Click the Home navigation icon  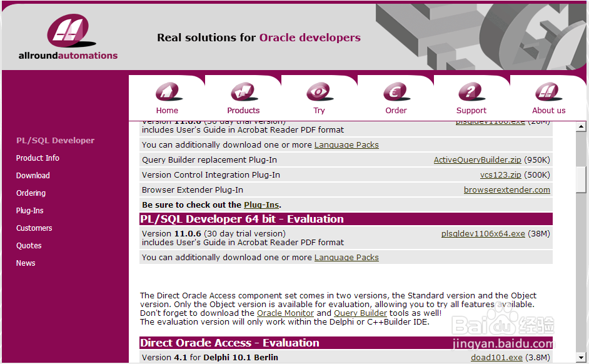167,92
